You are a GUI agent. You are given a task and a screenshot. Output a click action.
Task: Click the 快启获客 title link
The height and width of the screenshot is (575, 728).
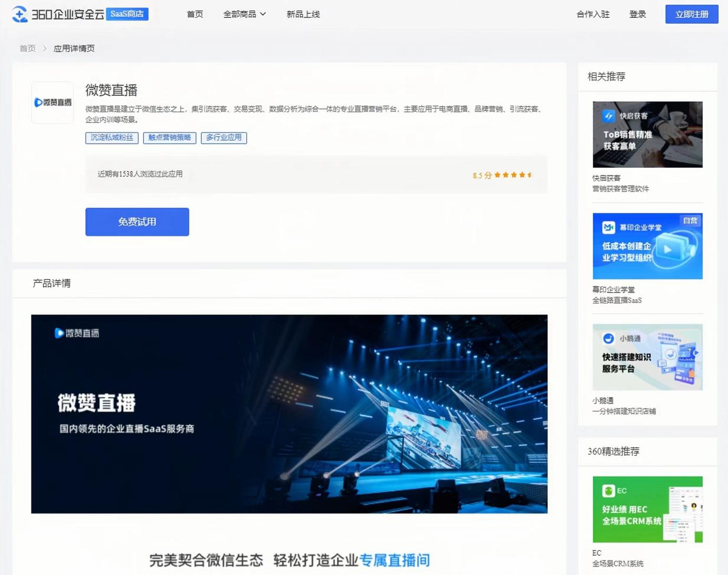[x=607, y=178]
